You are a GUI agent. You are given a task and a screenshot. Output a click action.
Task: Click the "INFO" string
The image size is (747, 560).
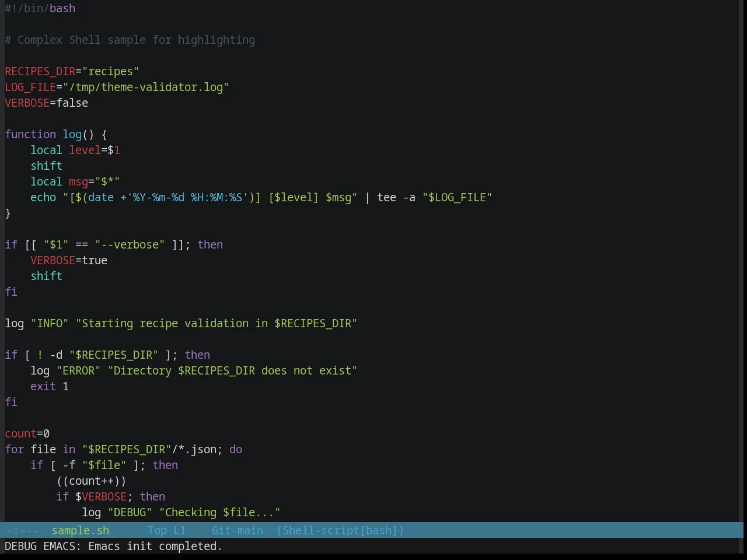pos(50,323)
